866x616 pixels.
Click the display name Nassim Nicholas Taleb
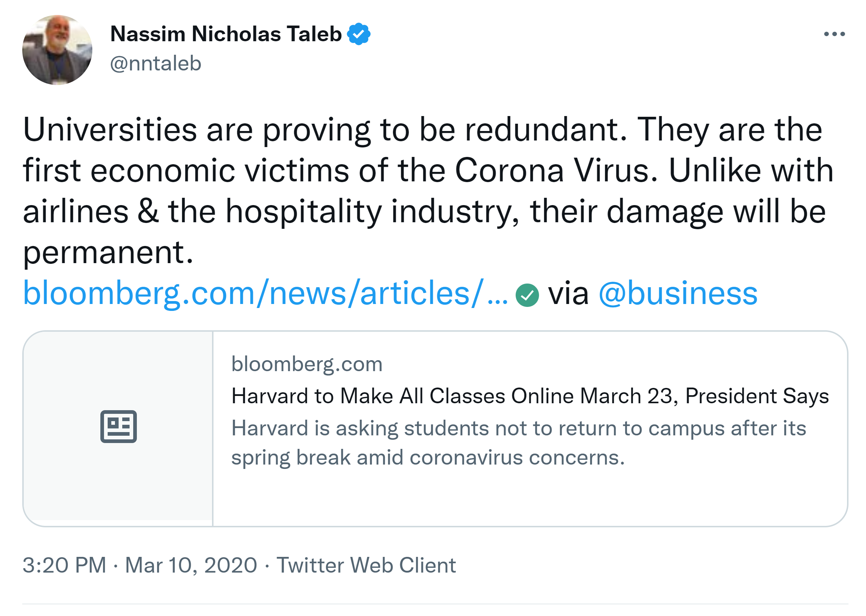click(x=226, y=34)
